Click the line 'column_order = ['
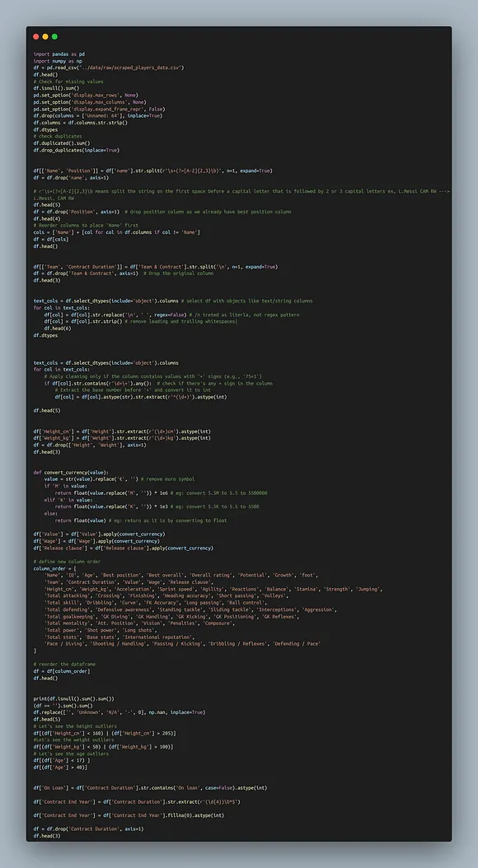 pos(55,568)
